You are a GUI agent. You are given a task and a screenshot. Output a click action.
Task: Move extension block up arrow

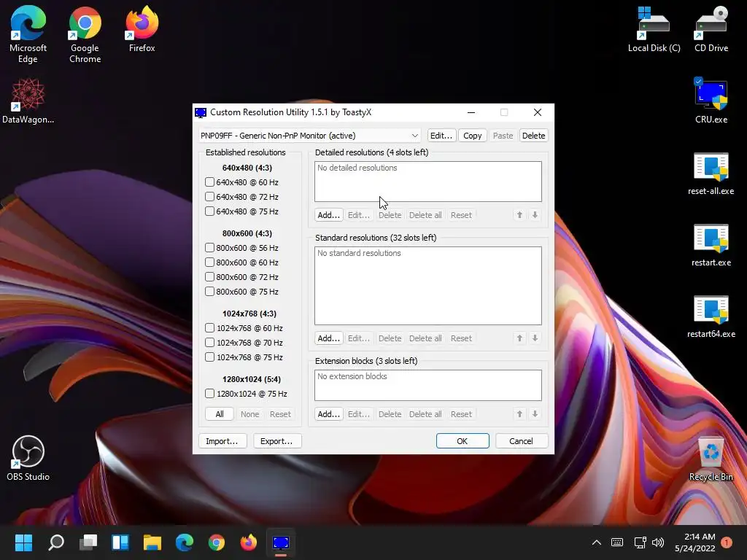[x=519, y=414]
